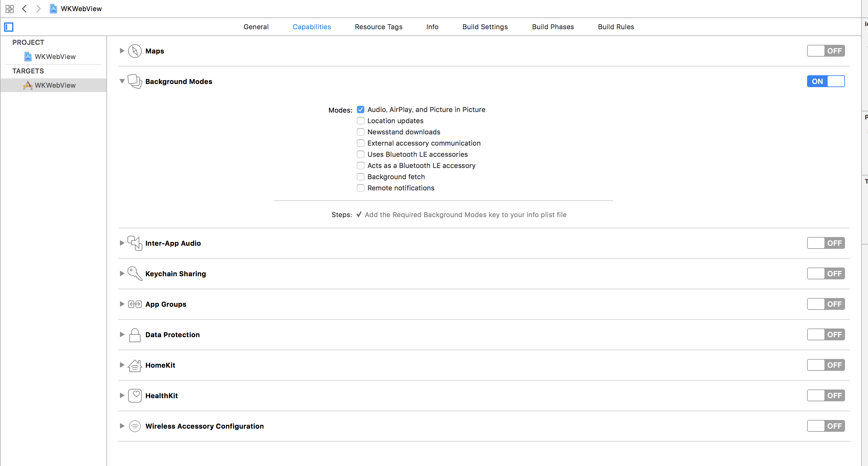Image resolution: width=868 pixels, height=466 pixels.
Task: Expand the Inter-App Audio section triangle
Action: tap(122, 243)
